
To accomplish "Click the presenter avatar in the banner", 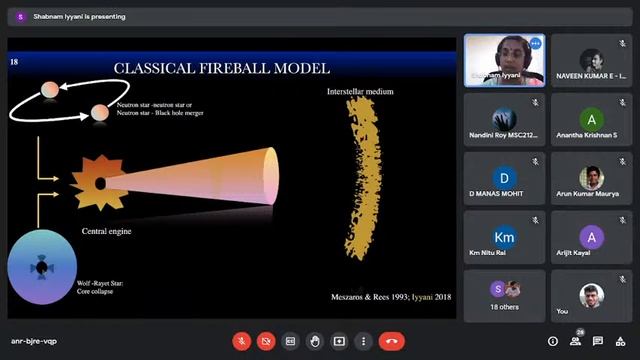I will tap(20, 17).
